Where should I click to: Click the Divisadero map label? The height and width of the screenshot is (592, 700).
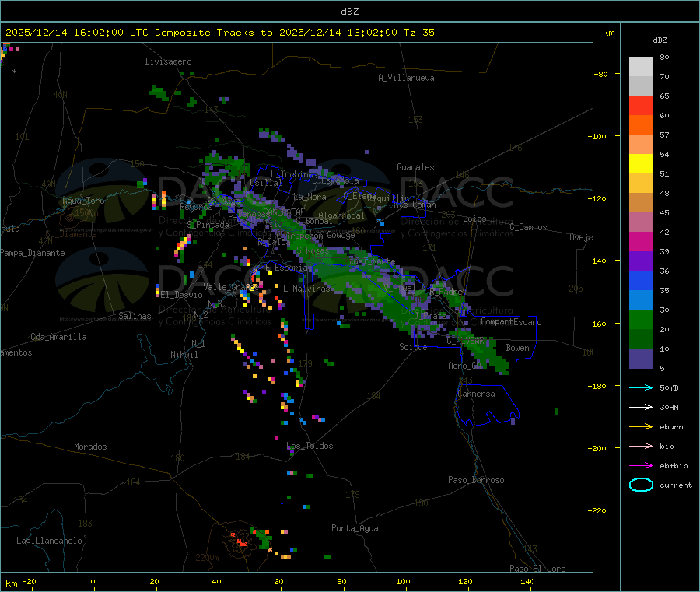tap(168, 61)
